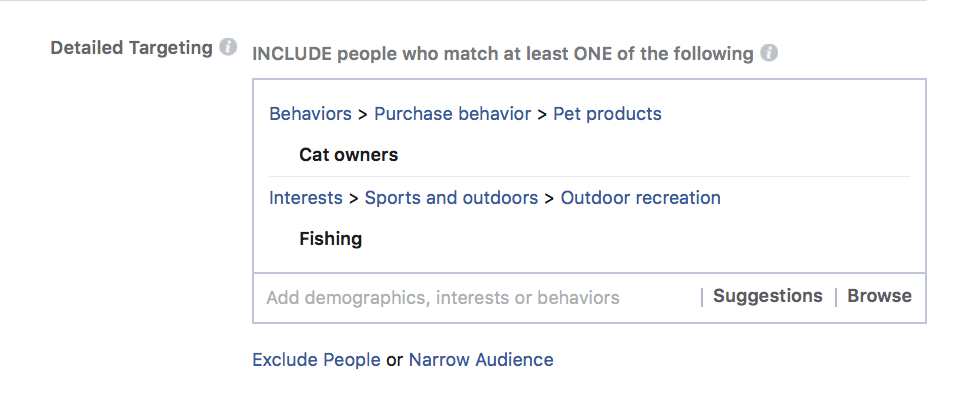Click the Exclude People link
This screenshot has width=954, height=396.
[316, 360]
